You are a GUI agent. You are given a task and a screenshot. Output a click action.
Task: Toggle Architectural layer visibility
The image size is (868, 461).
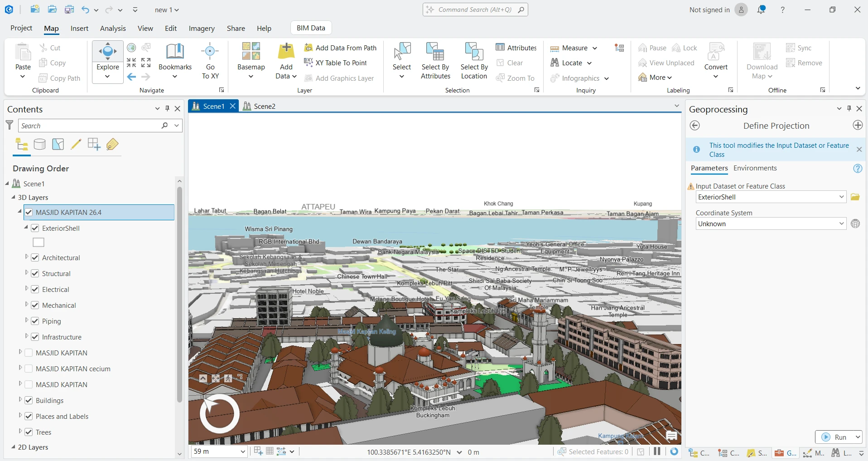pos(35,257)
